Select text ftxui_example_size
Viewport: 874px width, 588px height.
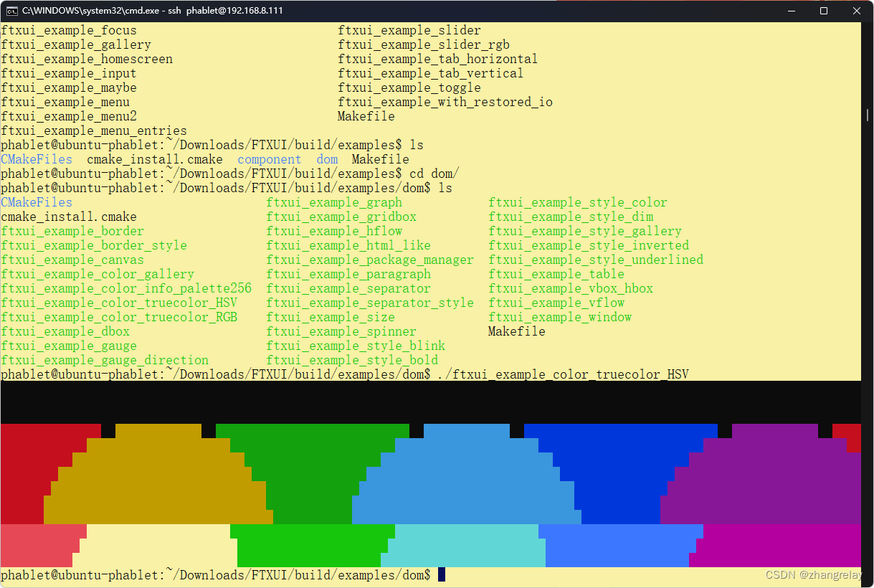click(331, 317)
